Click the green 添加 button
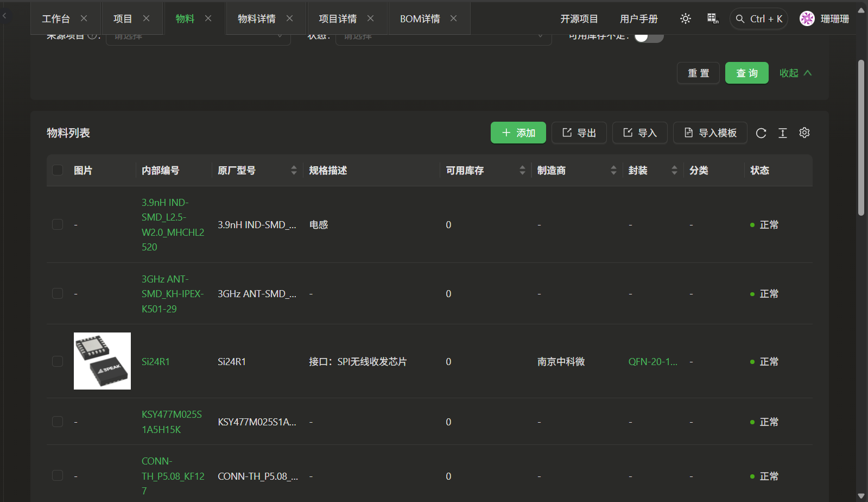Screen dimensions: 868x502 click(x=518, y=133)
